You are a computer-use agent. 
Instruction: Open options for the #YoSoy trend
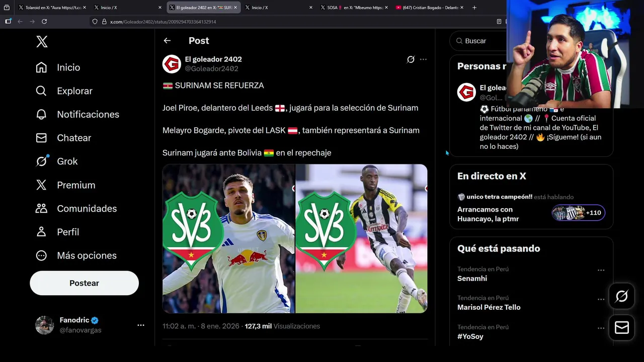[x=601, y=328]
